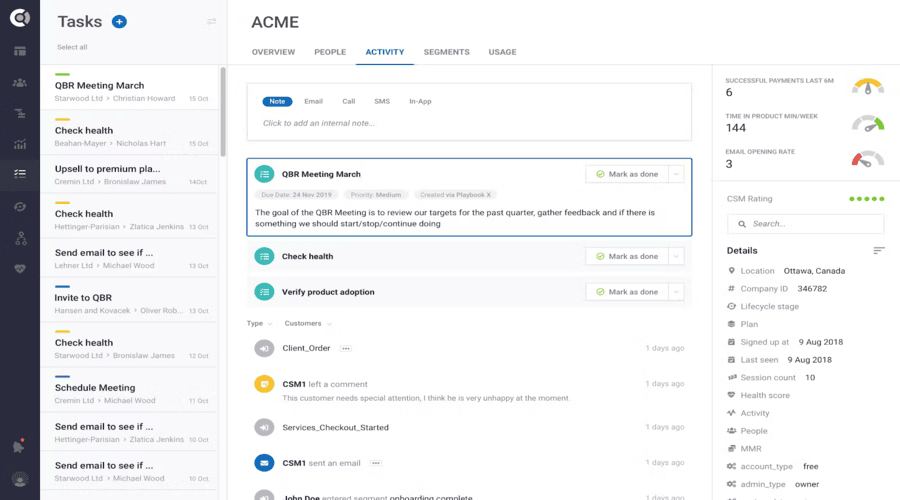Select the Note message type pill
The image size is (900, 500).
click(x=277, y=101)
